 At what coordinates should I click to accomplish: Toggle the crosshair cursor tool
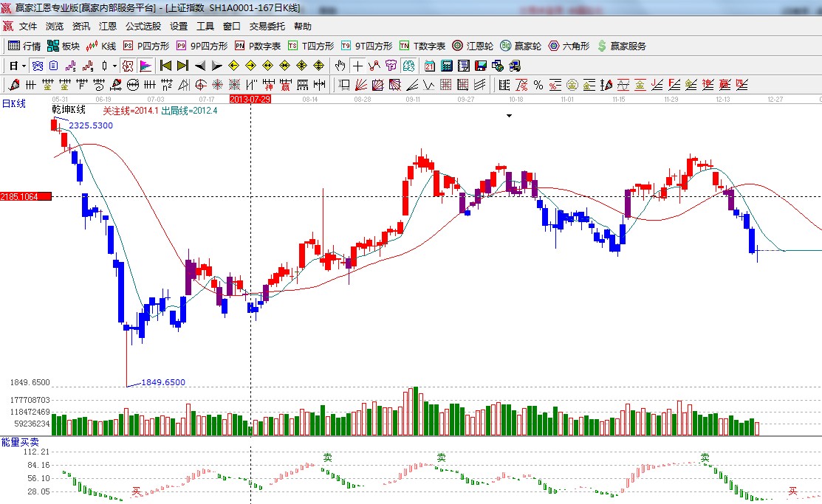click(357, 66)
